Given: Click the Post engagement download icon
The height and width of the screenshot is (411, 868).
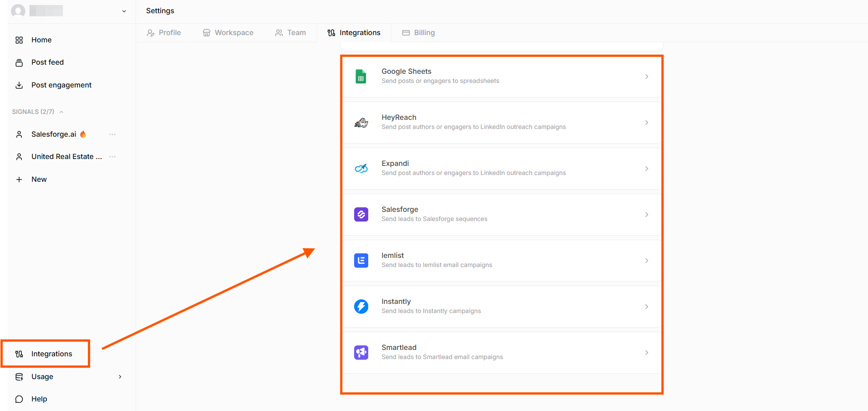Looking at the screenshot, I should (19, 85).
